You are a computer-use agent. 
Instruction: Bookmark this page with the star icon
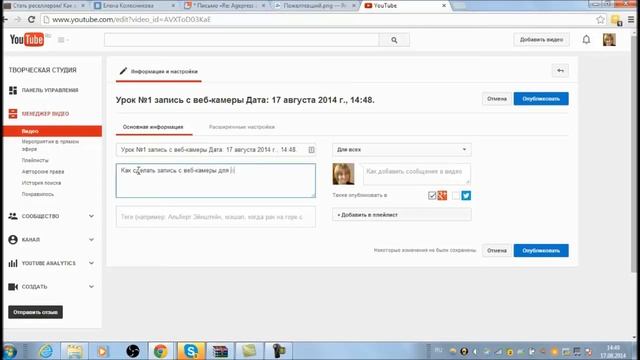click(600, 19)
